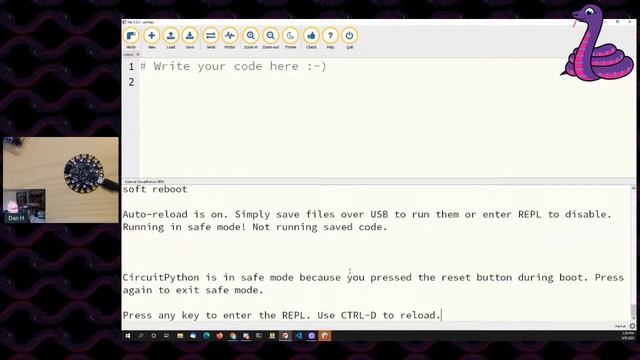The height and width of the screenshot is (360, 640).
Task: Open the Mode selector in Mu toolbar
Action: [131, 38]
